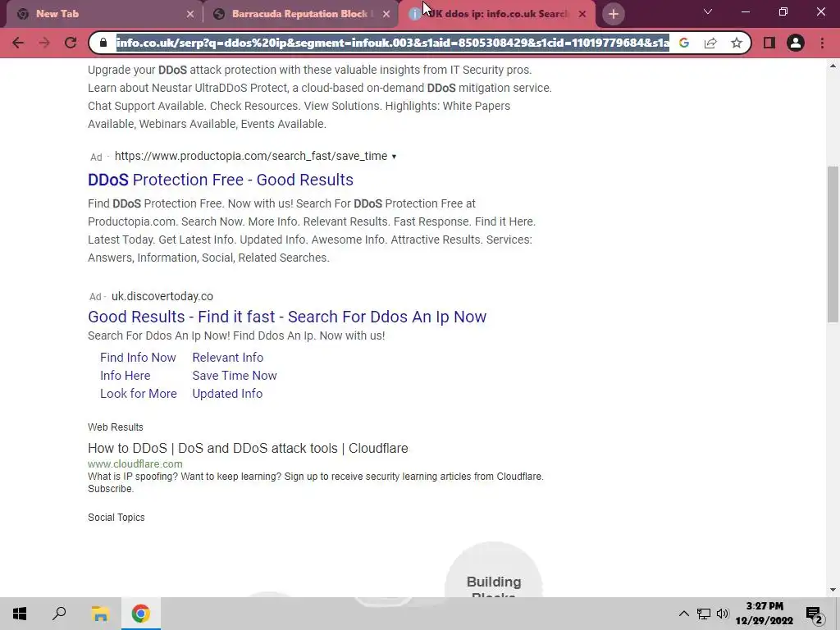
Task: Open the Save Time Now sitelink
Action: pyautogui.click(x=235, y=376)
